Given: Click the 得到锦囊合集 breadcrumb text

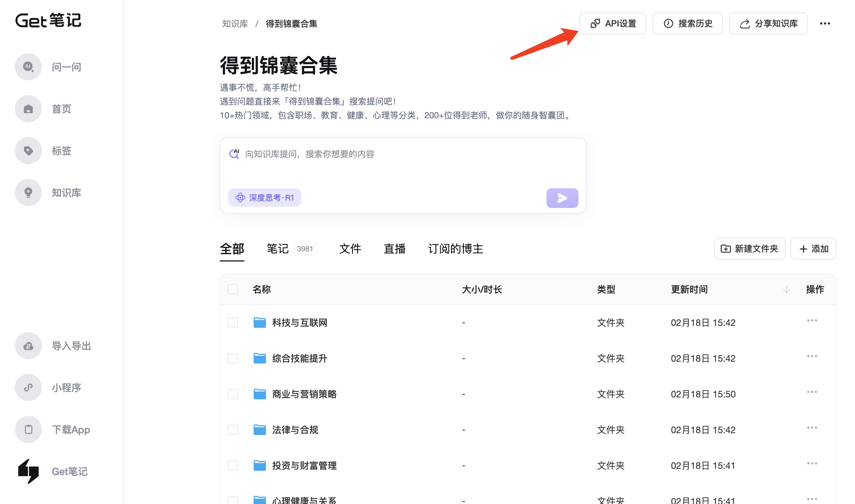Looking at the screenshot, I should [291, 23].
